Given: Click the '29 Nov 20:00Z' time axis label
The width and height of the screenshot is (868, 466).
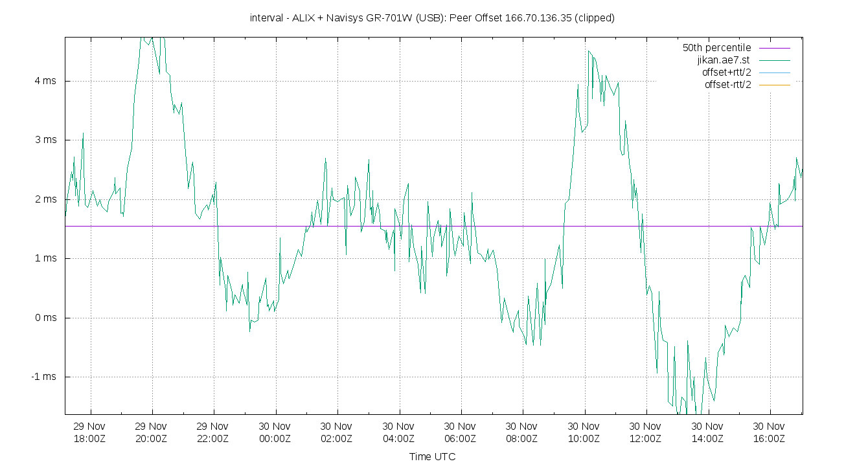Looking at the screenshot, I should tap(152, 432).
